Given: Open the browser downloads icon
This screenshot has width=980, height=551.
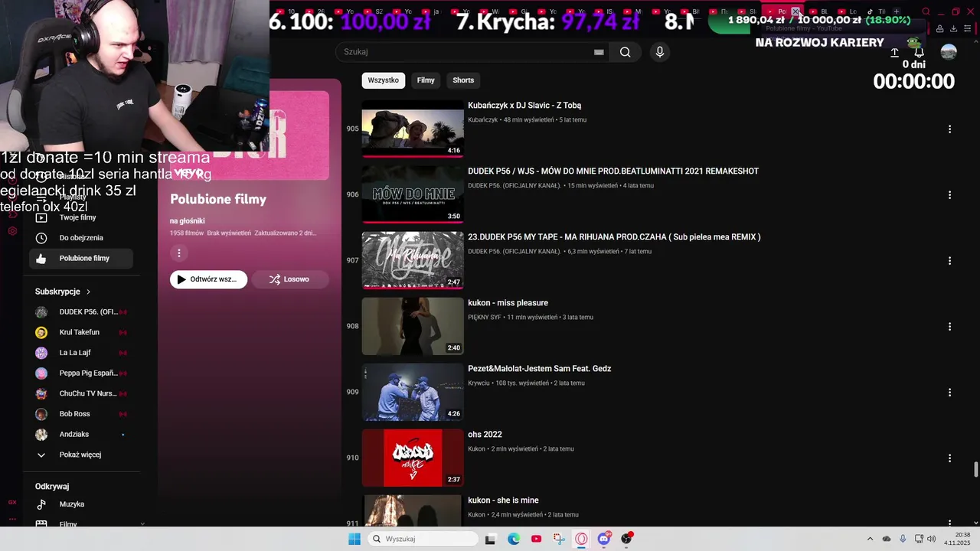Looking at the screenshot, I should coord(954,29).
